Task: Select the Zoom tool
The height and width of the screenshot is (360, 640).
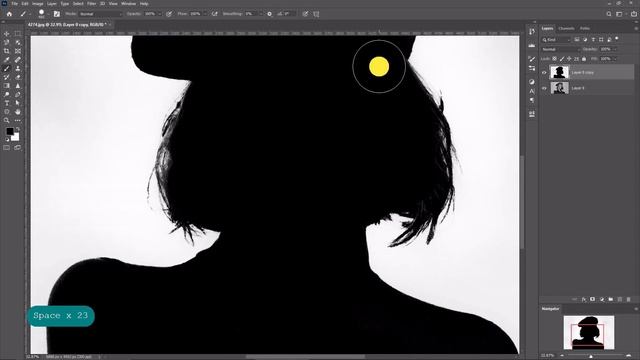Action: click(x=7, y=120)
